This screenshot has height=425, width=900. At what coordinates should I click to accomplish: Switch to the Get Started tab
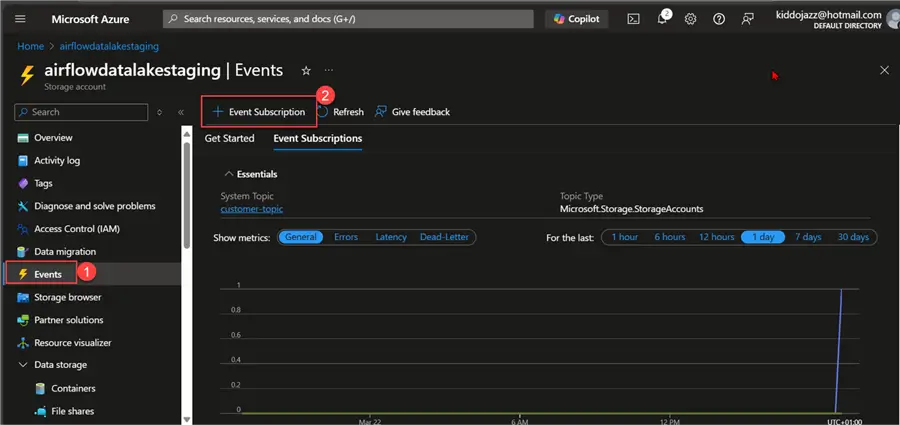(230, 138)
